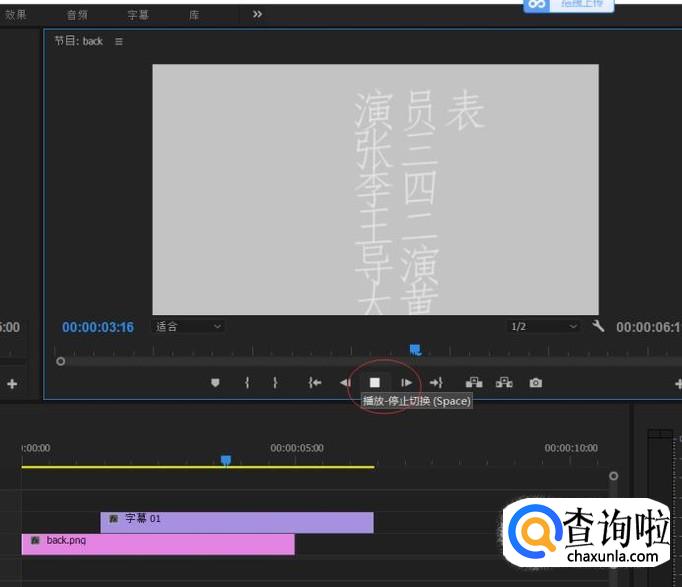The width and height of the screenshot is (682, 587).
Task: Switch to the 音频 workspace tab
Action: [77, 15]
